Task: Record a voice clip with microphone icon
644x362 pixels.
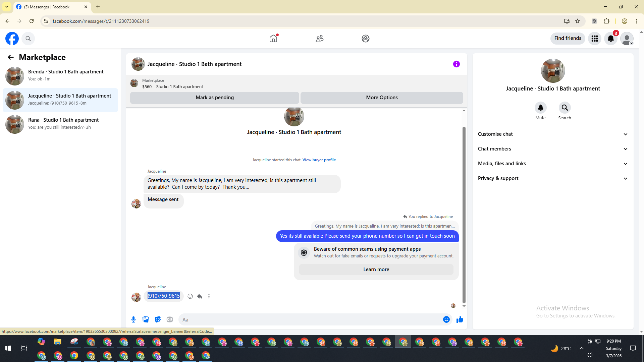Action: point(133,319)
